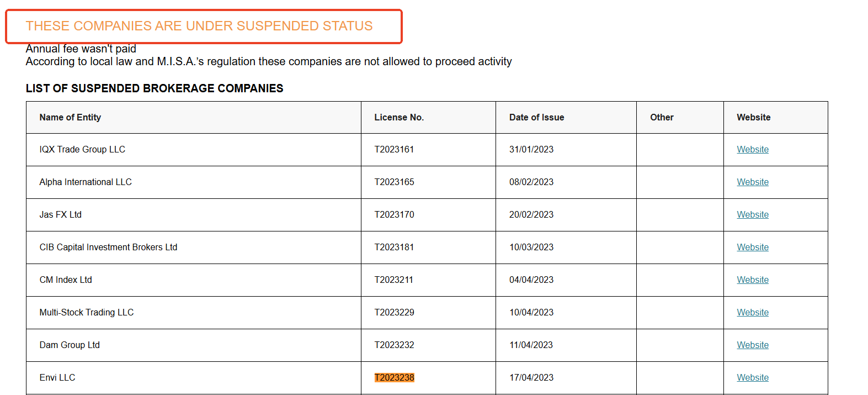Image resolution: width=868 pixels, height=395 pixels.
Task: Click the suspended status heading in red box
Action: 199,26
